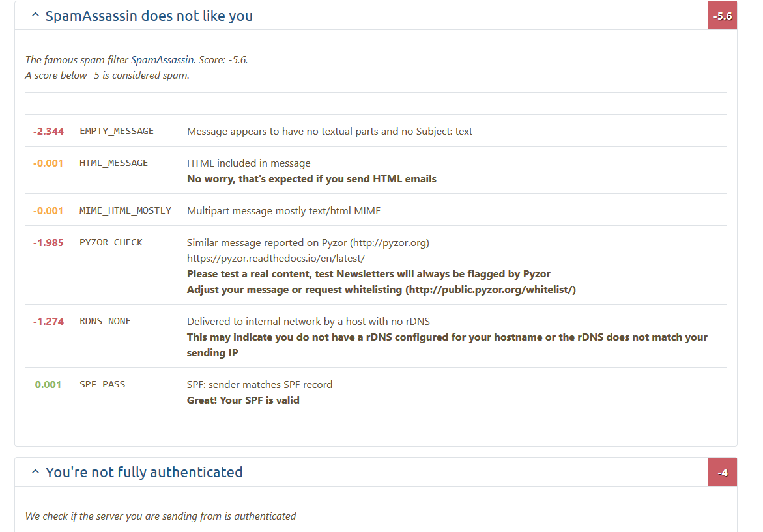Select the -2.344 score value

[x=48, y=132]
